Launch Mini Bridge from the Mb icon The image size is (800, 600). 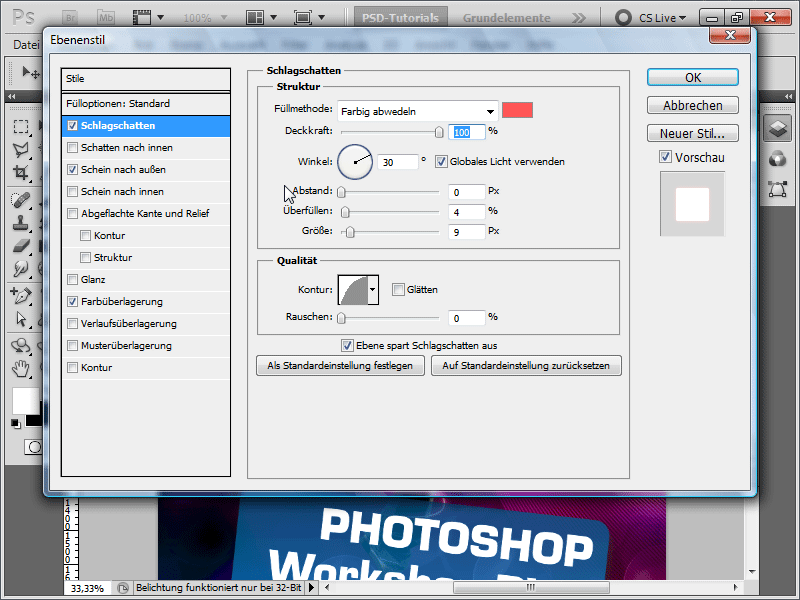[x=106, y=18]
